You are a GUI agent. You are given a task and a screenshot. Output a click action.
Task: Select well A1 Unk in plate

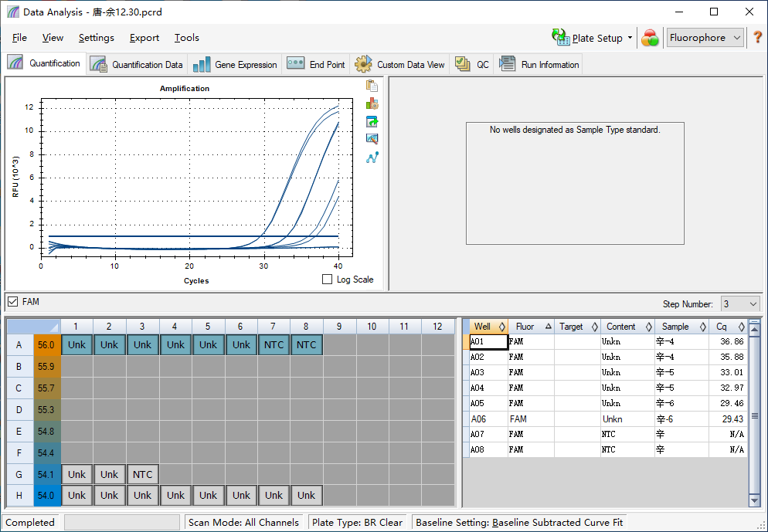click(77, 344)
